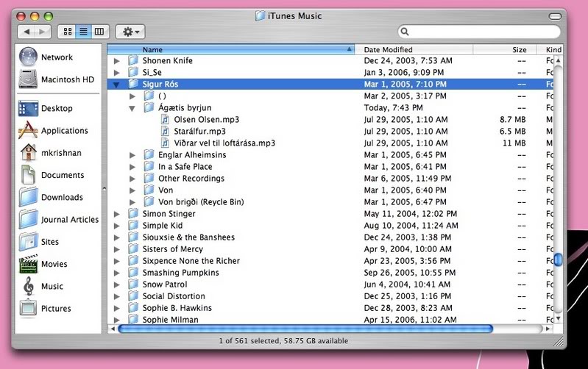Select Sixpence None the Richer icon
588x369 pixels.
(x=133, y=260)
